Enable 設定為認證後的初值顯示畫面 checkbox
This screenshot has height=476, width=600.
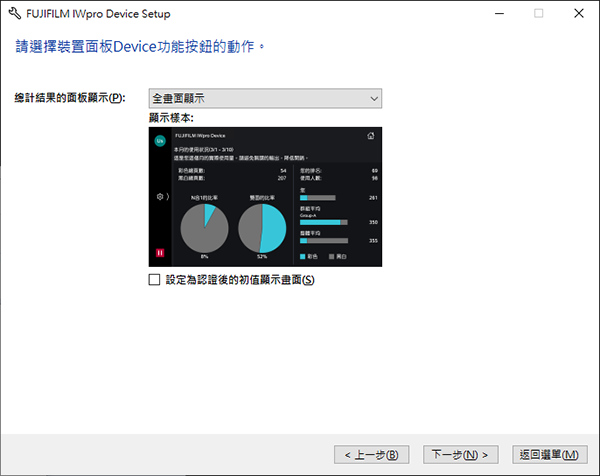click(154, 280)
